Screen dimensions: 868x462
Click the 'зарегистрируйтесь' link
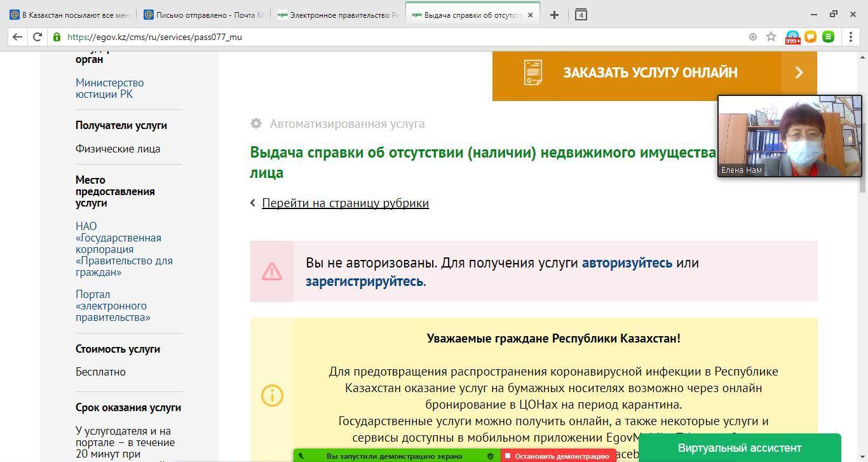[x=364, y=282]
